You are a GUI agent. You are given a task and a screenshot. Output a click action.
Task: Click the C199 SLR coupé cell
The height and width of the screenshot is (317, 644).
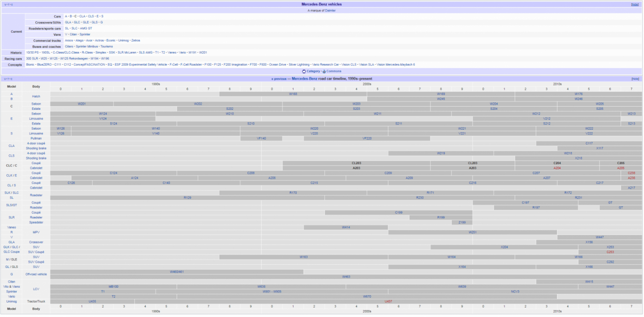(398, 213)
